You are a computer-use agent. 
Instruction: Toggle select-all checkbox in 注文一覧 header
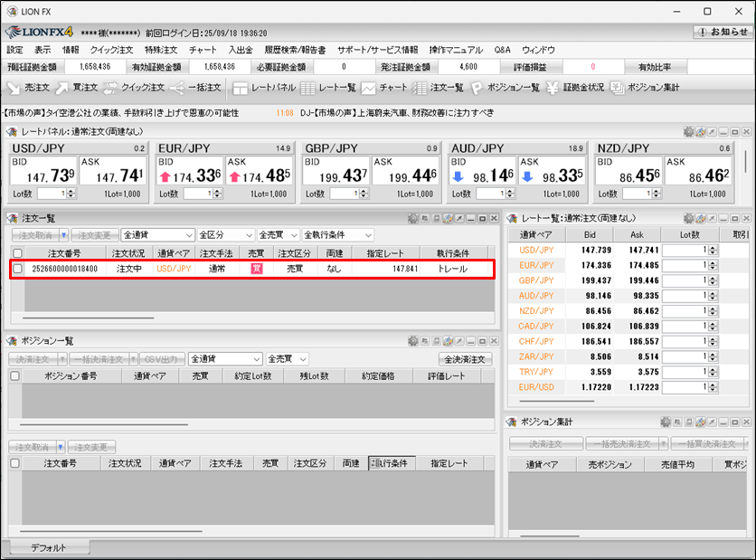[17, 253]
